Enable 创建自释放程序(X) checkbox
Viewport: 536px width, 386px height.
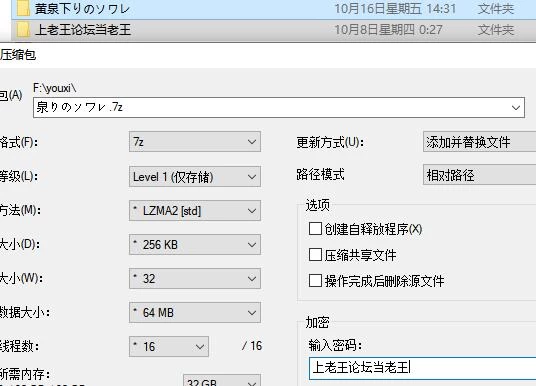(315, 229)
